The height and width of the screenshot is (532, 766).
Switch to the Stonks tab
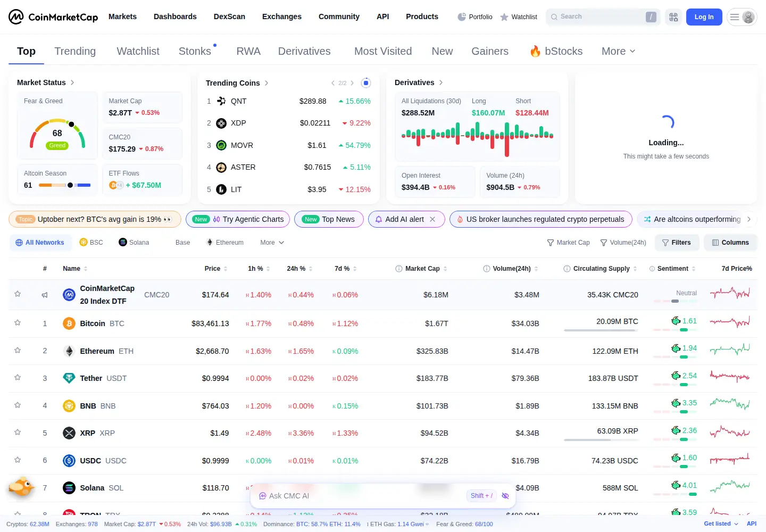click(195, 51)
